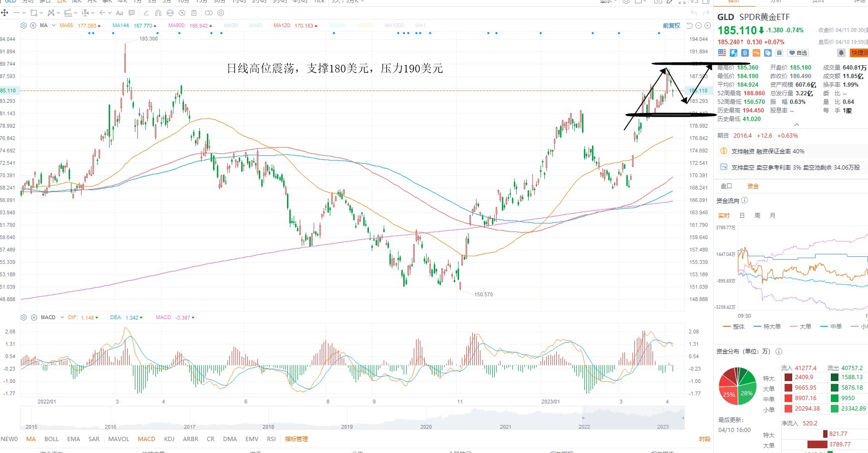Open the MA indicator type dropdown

pyautogui.click(x=54, y=25)
